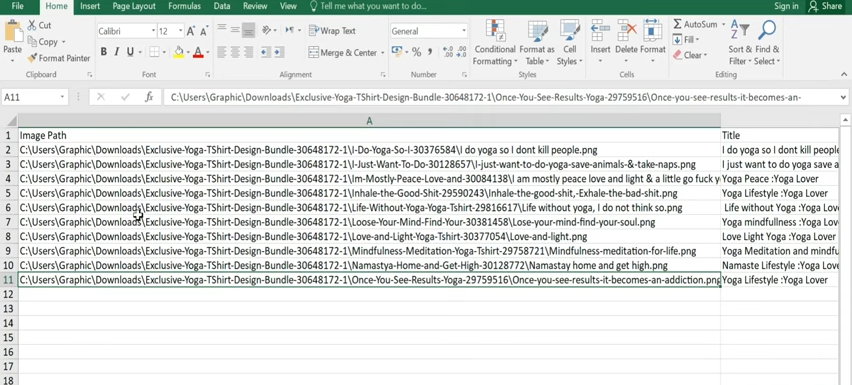Open the General number format dropdown
The image size is (852, 385).
coord(463,31)
